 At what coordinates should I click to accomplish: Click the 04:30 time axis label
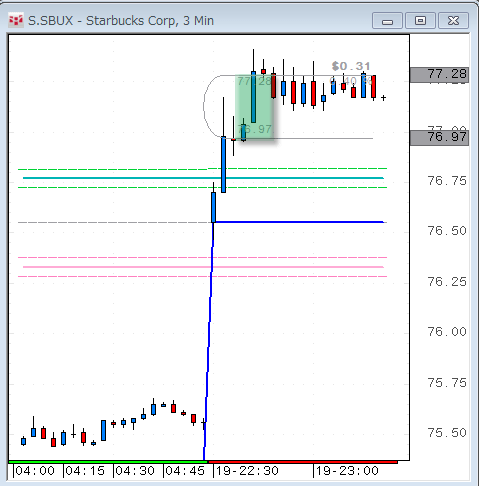click(135, 471)
